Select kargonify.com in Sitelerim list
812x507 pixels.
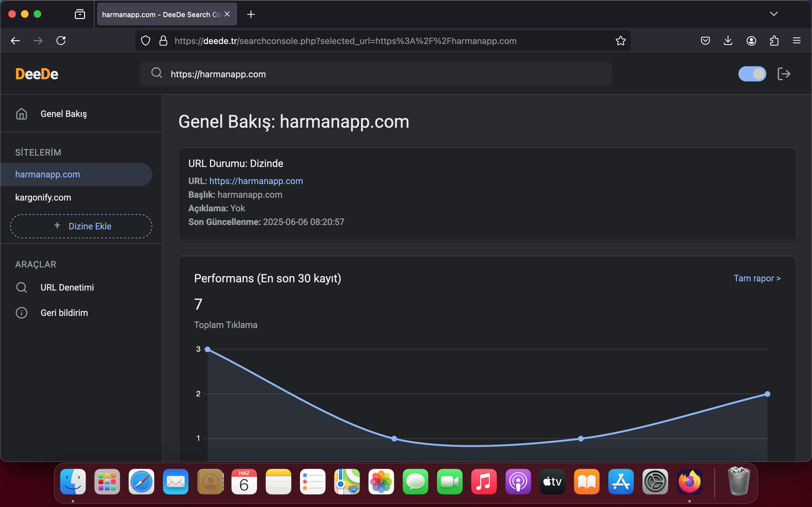[x=43, y=197]
